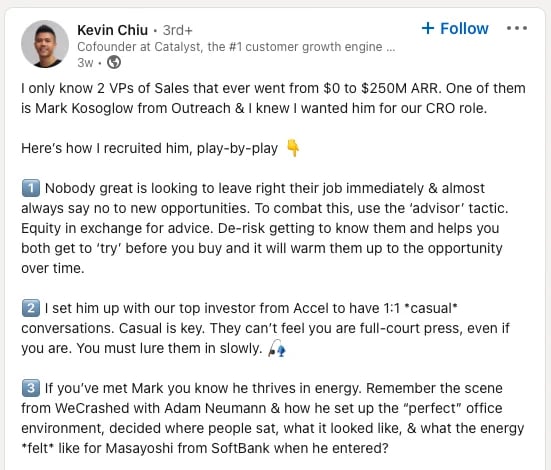Screen dimensions: 551x470
Task: Click the fishing pole emoji
Action: click(277, 348)
